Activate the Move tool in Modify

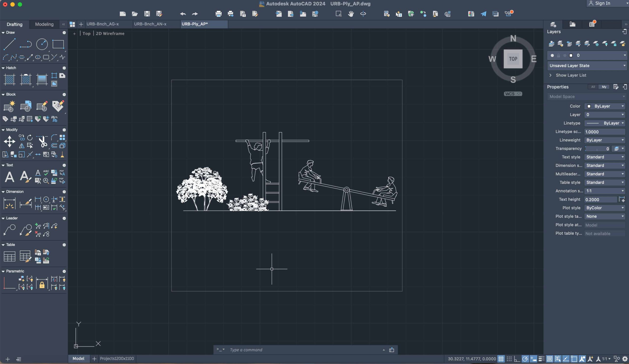tap(10, 142)
